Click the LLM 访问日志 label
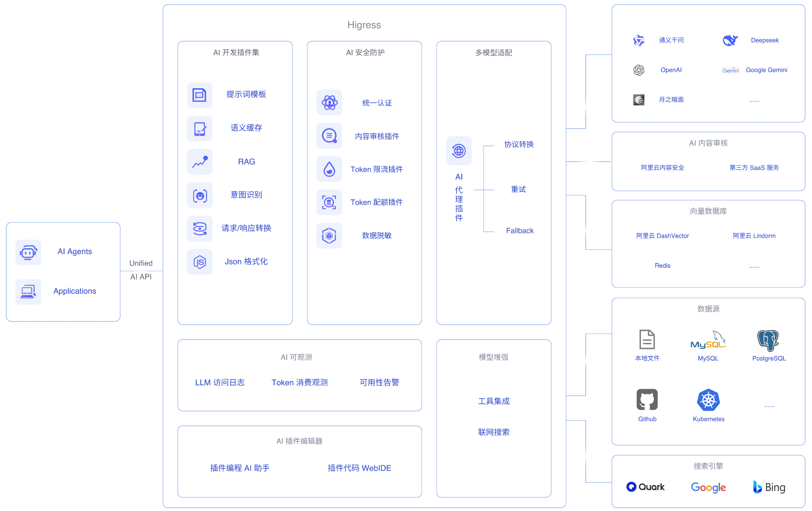This screenshot has height=511, width=812. pyautogui.click(x=220, y=383)
